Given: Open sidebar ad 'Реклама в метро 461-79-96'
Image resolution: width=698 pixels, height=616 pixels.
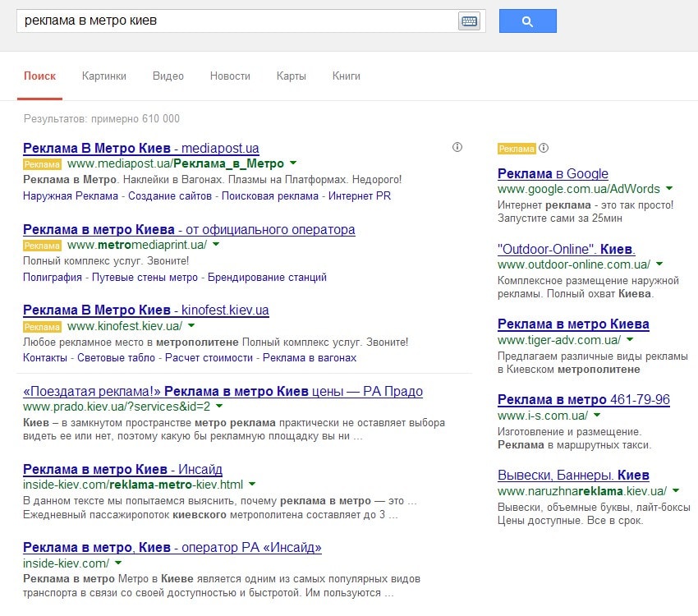Looking at the screenshot, I should click(x=584, y=400).
